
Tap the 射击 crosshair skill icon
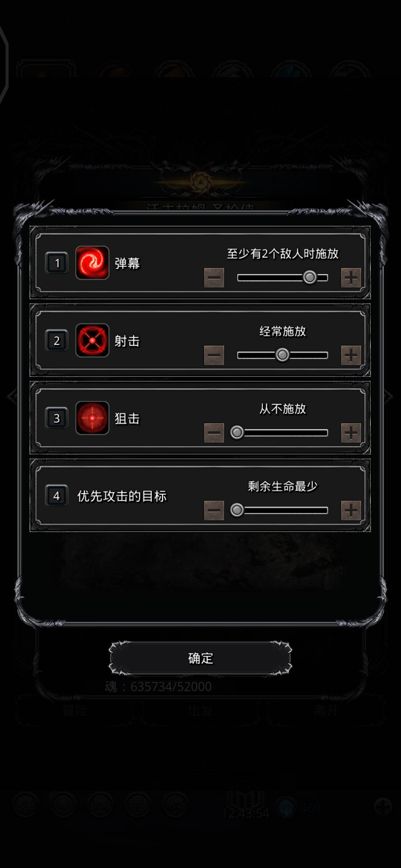[x=92, y=340]
